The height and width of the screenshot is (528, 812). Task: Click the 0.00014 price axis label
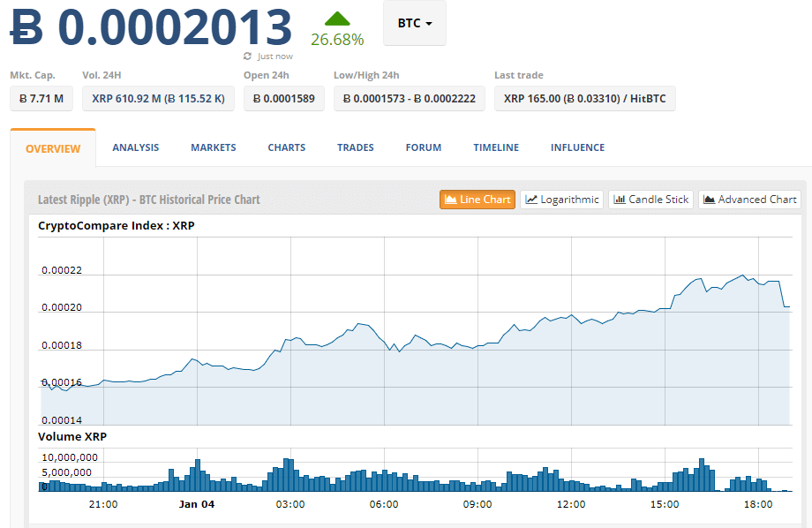pos(62,421)
